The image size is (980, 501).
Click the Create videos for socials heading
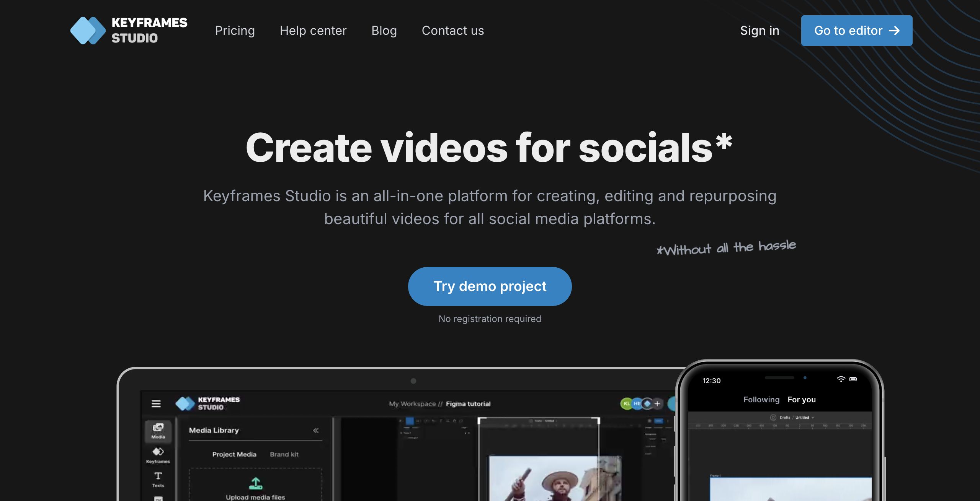pyautogui.click(x=489, y=148)
